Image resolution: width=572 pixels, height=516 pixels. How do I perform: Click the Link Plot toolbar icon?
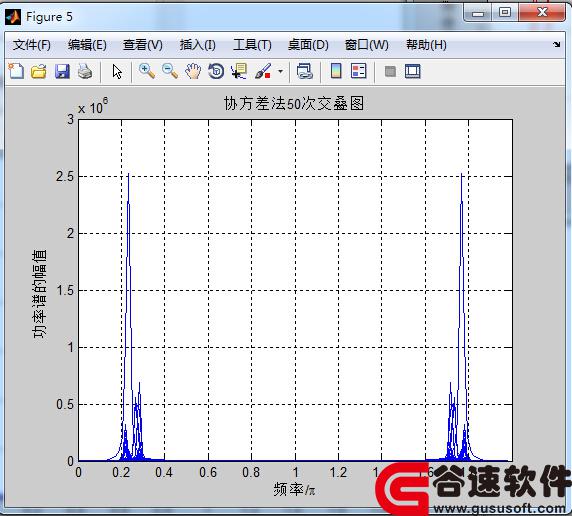click(305, 71)
